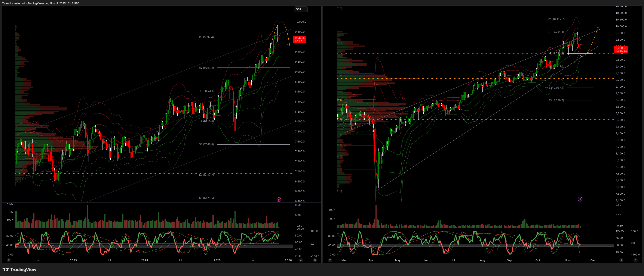Open the GBP currency selector
The image size is (644, 276).
coord(301,9)
